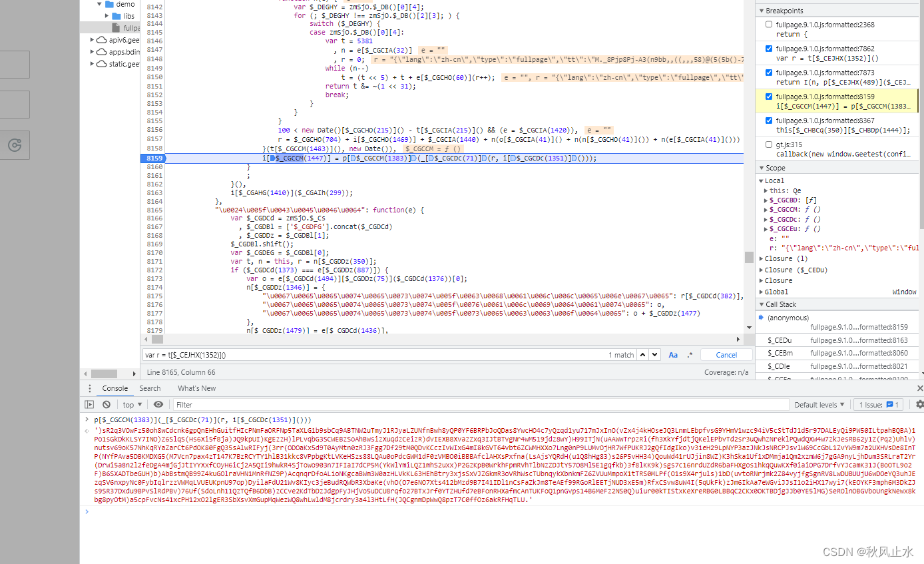Viewport: 924px width, 564px height.
Task: Expand $_CGCDc variable in scope
Action: click(x=766, y=219)
